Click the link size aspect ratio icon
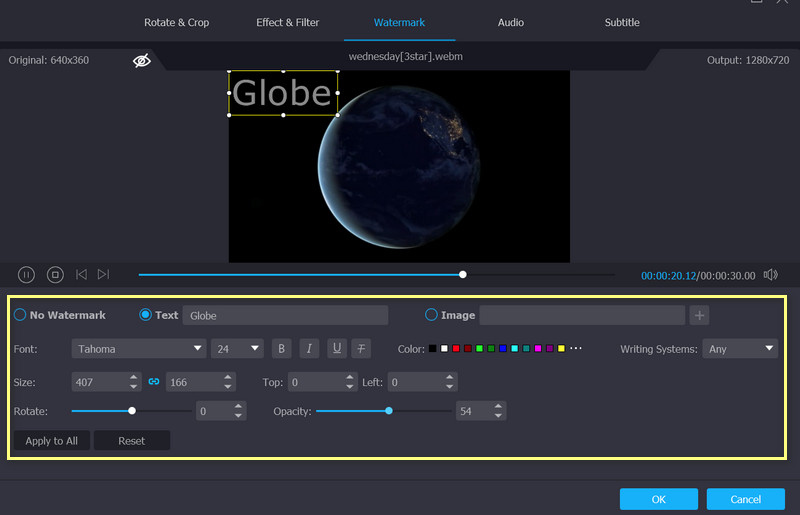This screenshot has height=515, width=800. click(x=154, y=382)
